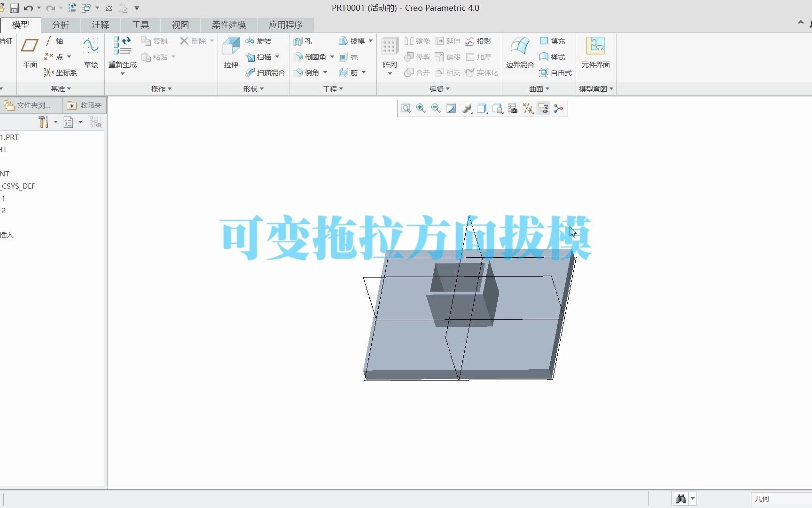Click the Refit view magnifier icon
This screenshot has height=508, width=812.
[406, 109]
